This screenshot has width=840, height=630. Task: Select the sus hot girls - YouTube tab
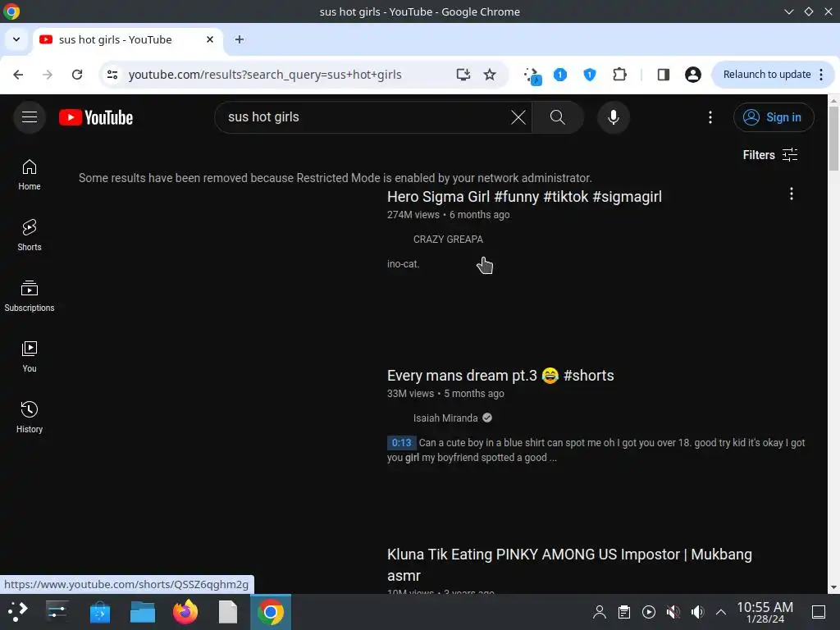[x=129, y=40]
